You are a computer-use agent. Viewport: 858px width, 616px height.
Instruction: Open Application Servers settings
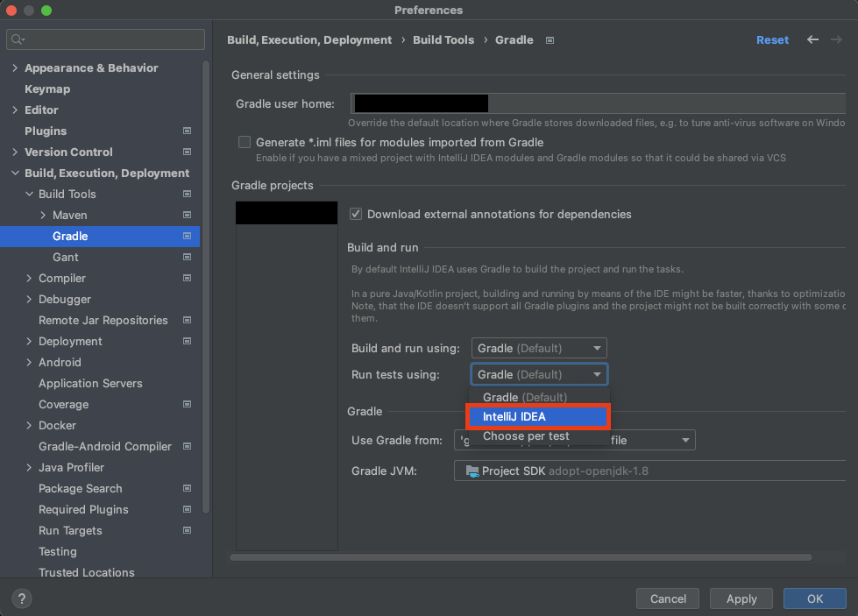(90, 384)
